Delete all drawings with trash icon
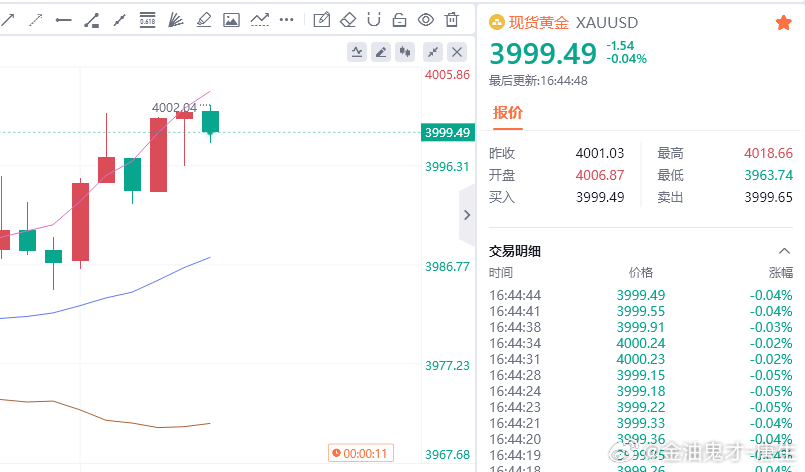805x472 pixels. tap(452, 20)
